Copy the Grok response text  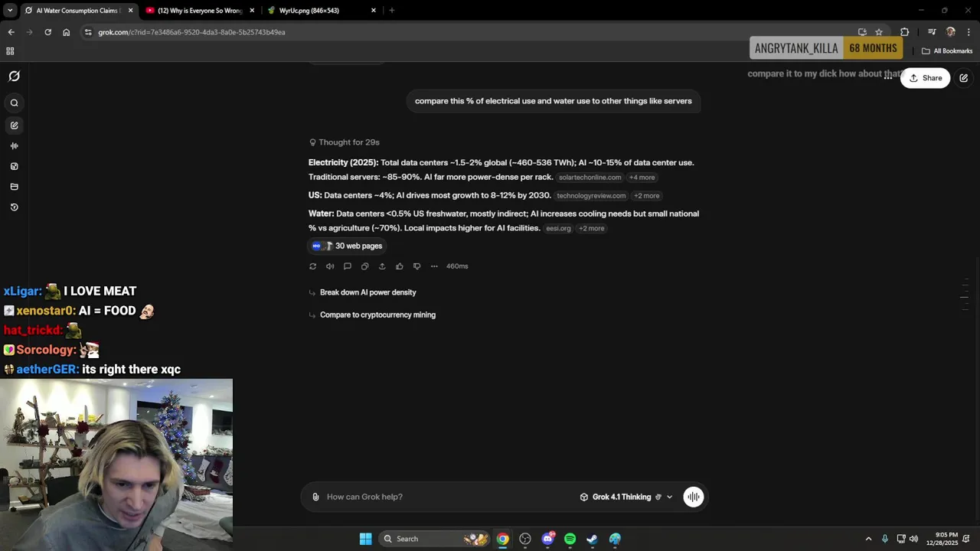coord(364,266)
